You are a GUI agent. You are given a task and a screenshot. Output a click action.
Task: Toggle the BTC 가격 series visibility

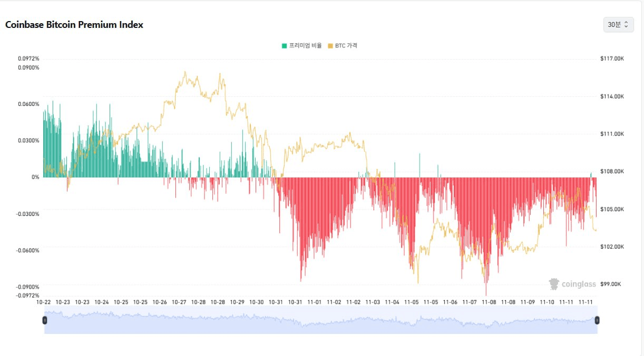pos(343,45)
